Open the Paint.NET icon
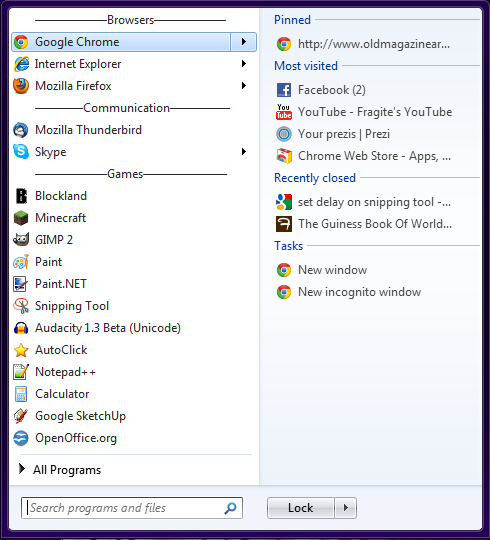Screen dimensions: 490x540 pyautogui.click(x=21, y=284)
